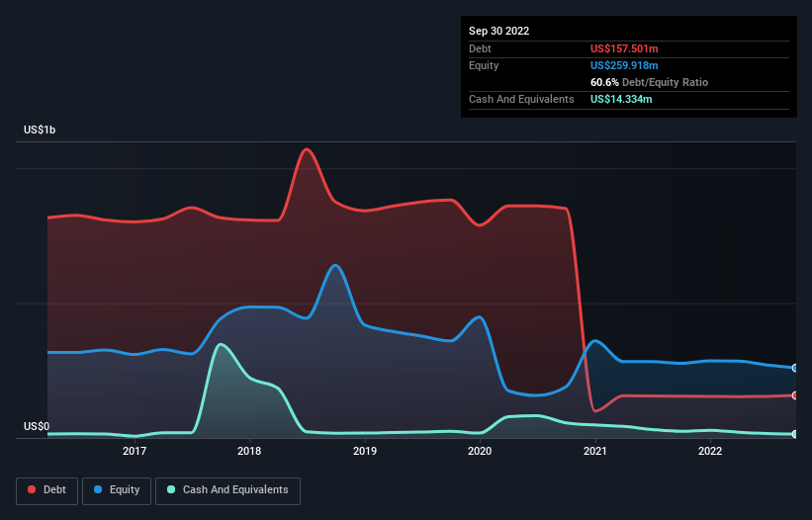Click the US$259.918m equity value
The width and height of the screenshot is (812, 520).
point(624,65)
